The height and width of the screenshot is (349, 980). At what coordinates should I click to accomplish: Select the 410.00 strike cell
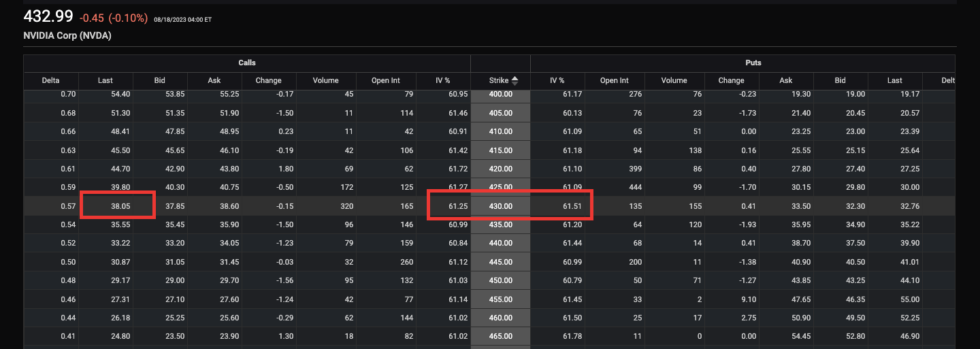tap(500, 131)
